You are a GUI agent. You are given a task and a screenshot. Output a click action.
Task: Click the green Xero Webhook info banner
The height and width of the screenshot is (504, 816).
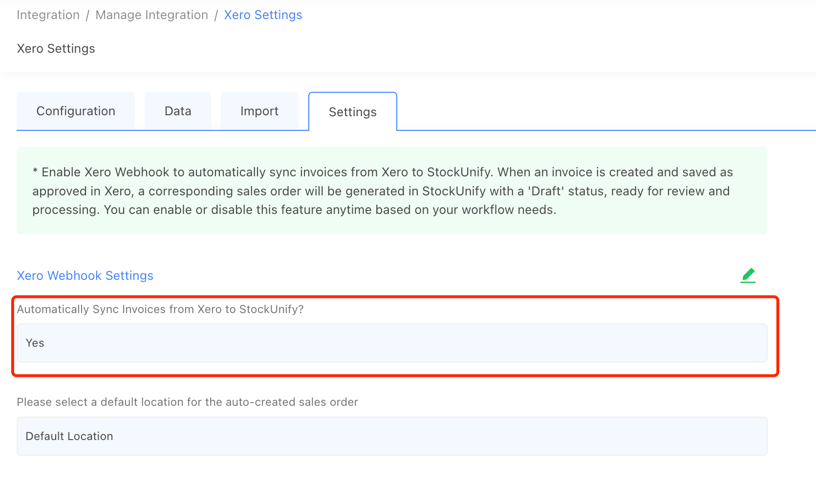point(391,190)
